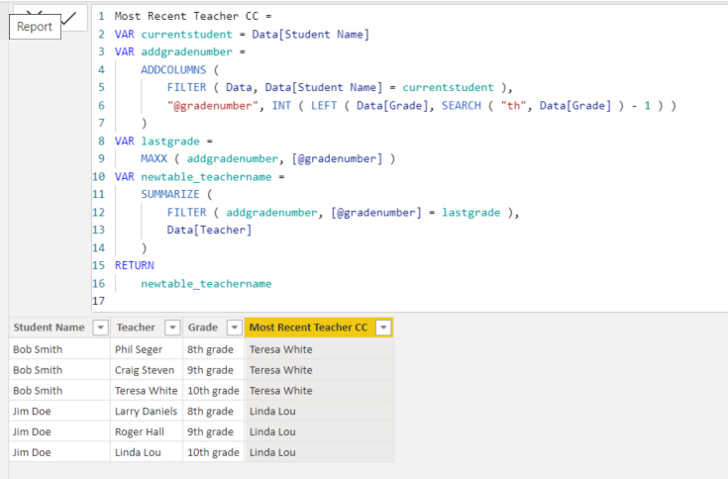Image resolution: width=728 pixels, height=479 pixels.
Task: Click the ADDCOLUMNS function in the formula
Action: (174, 70)
